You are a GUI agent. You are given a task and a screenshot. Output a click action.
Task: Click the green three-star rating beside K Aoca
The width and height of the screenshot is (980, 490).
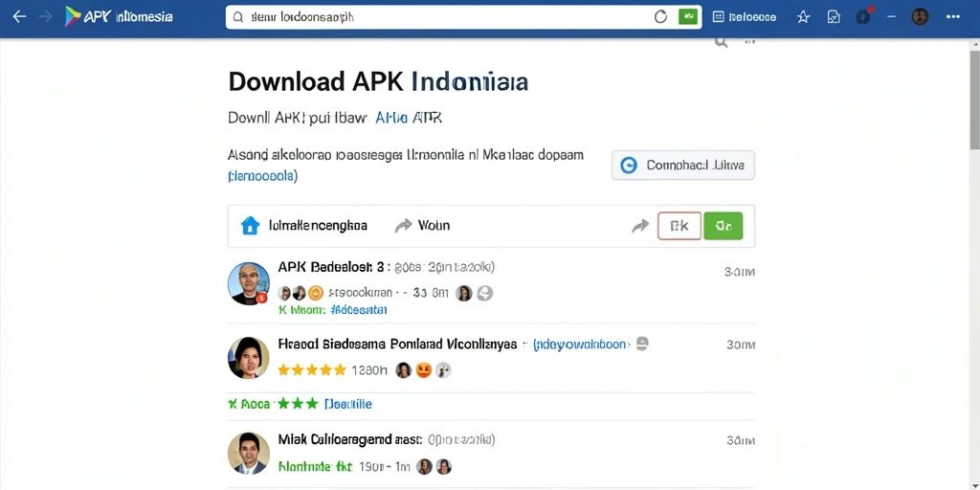(x=298, y=404)
